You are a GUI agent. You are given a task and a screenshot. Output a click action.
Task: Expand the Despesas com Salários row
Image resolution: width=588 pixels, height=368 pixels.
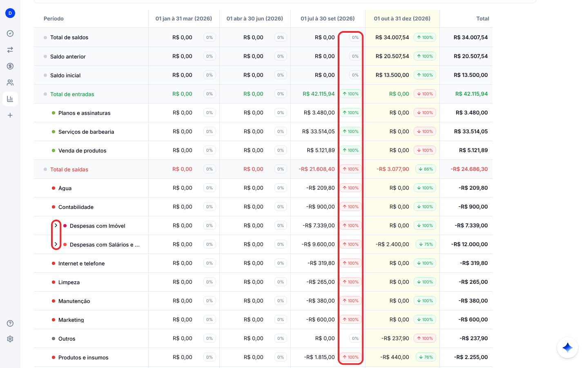pos(56,245)
